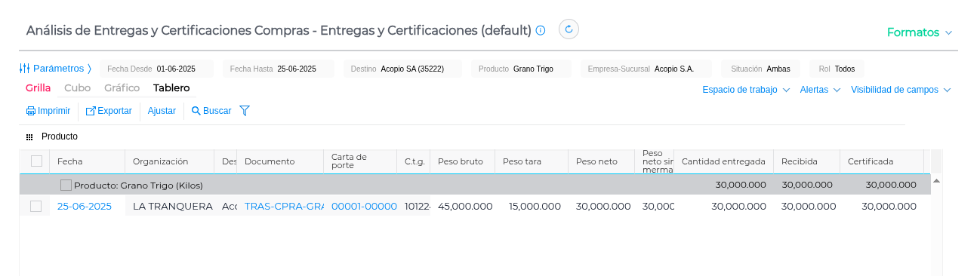Viewport: 980px width, 276px height.
Task: Check the 25-06-2025 row checkbox
Action: tap(36, 206)
